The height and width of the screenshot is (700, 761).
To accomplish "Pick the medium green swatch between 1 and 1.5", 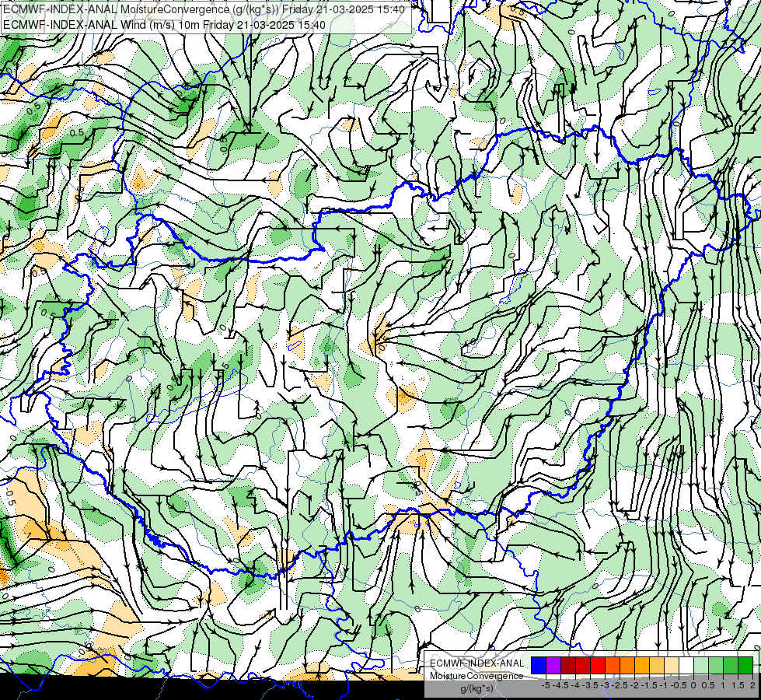I will click(x=731, y=666).
